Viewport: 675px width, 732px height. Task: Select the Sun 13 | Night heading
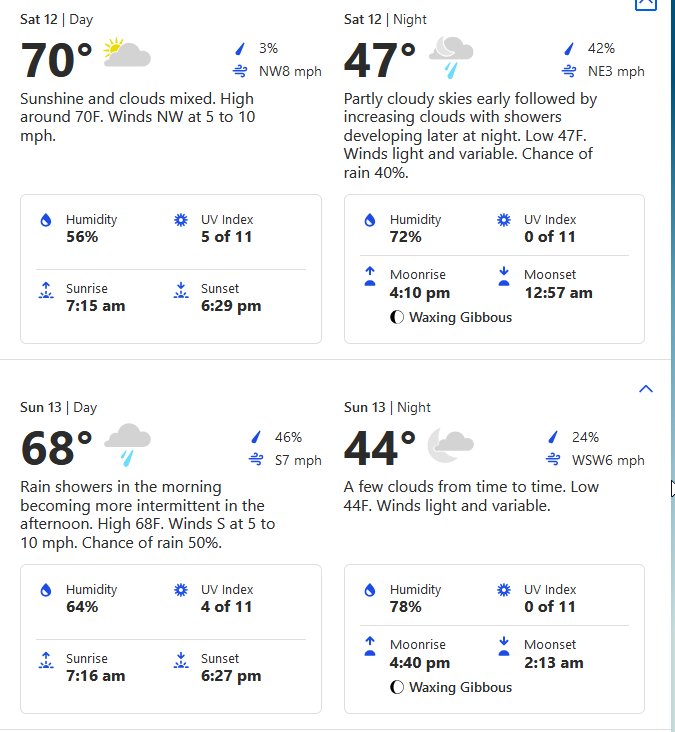[x=387, y=408]
